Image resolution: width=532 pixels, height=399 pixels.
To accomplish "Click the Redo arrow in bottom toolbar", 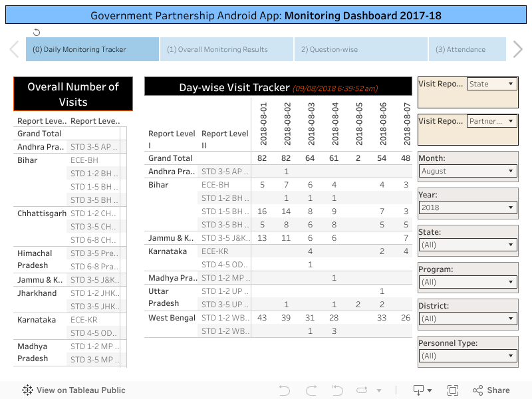I will pos(311,390).
